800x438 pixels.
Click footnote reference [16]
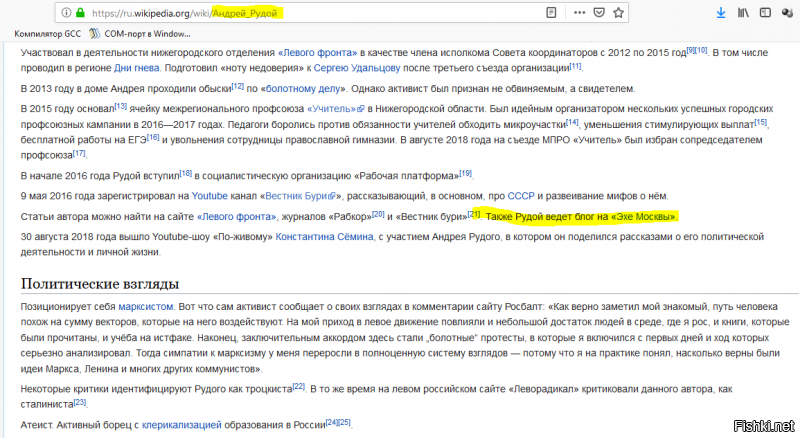(x=153, y=137)
